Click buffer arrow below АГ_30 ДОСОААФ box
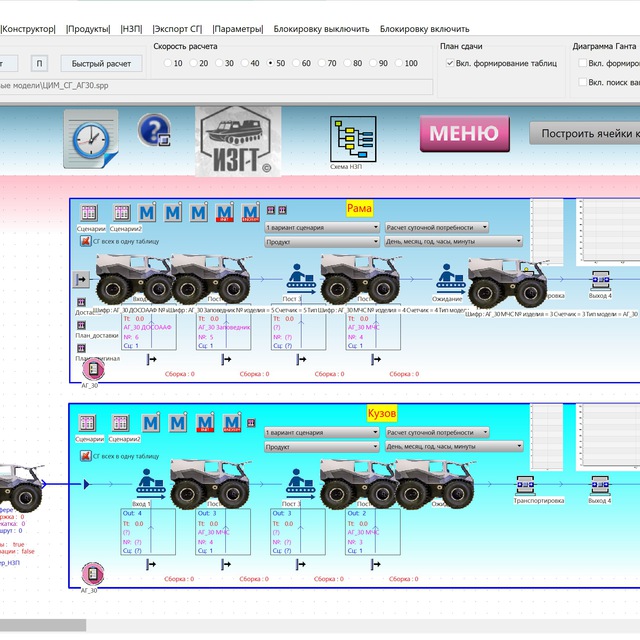 pos(151,359)
